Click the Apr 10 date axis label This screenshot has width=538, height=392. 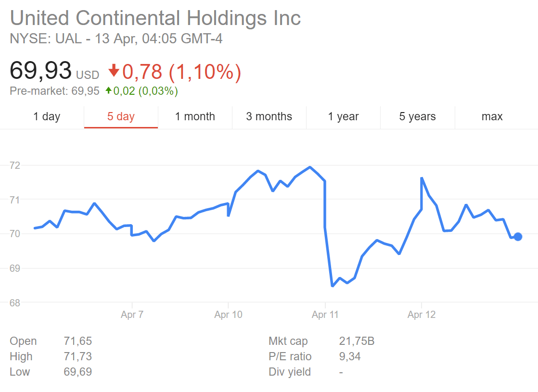coord(228,315)
